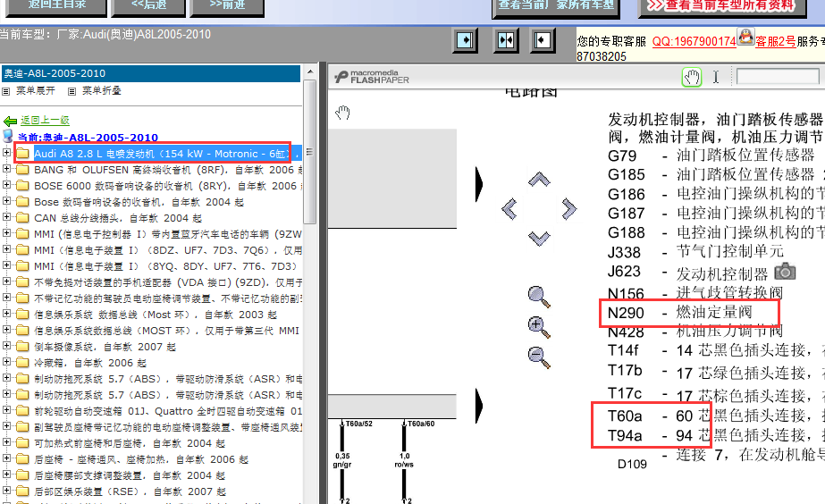Zoom in with the plus magnifier icon

coord(539,327)
